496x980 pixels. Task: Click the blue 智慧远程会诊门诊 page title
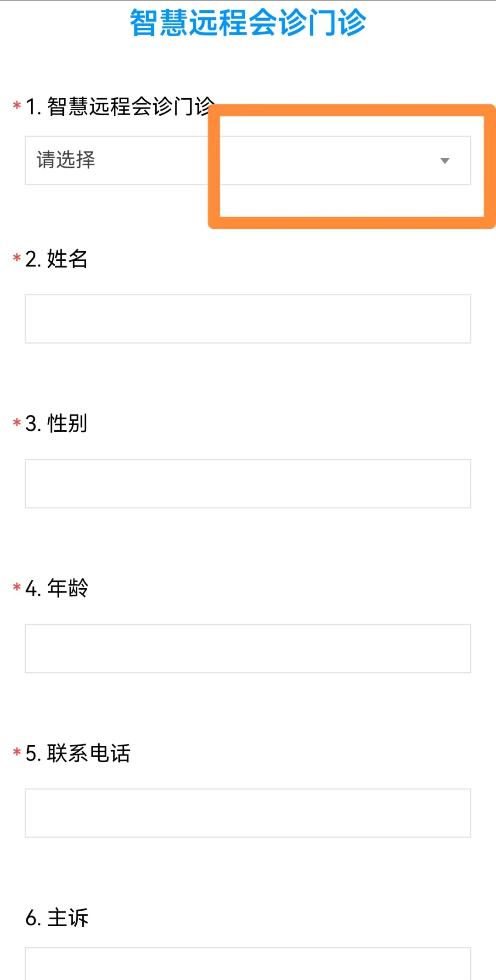coord(248,22)
